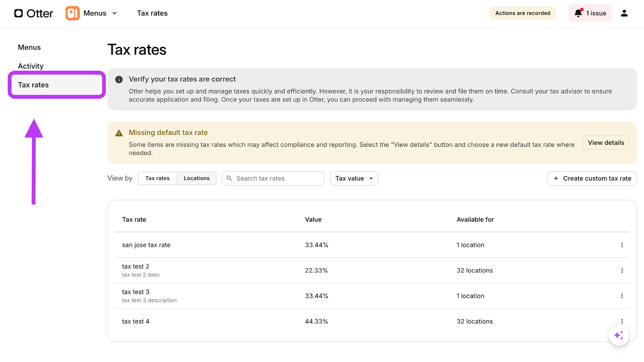This screenshot has height=362, width=644.
Task: Go to the Activity sidebar item
Action: point(31,66)
